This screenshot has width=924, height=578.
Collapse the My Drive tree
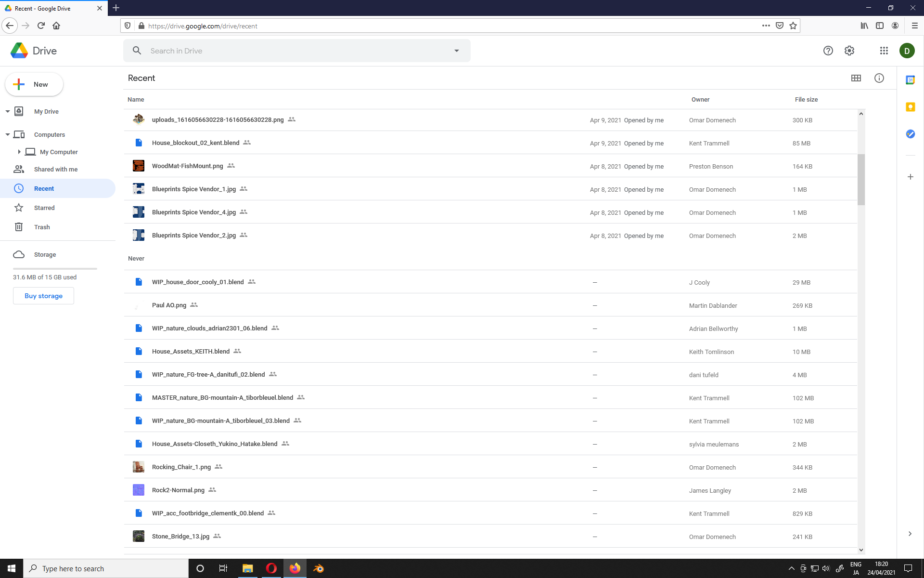pos(8,111)
